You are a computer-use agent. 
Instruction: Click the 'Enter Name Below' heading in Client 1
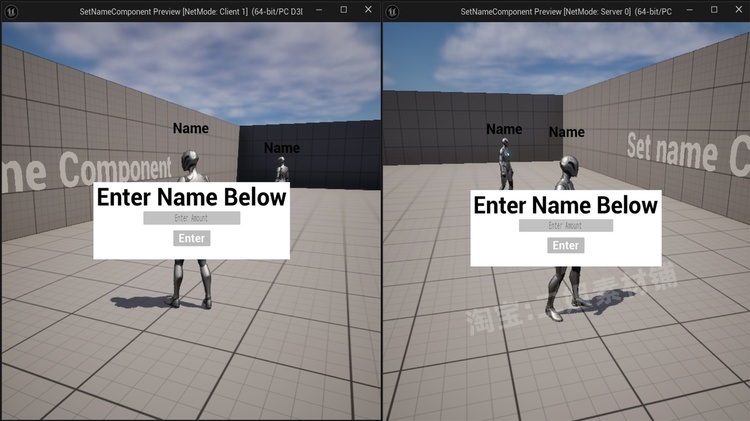(191, 197)
